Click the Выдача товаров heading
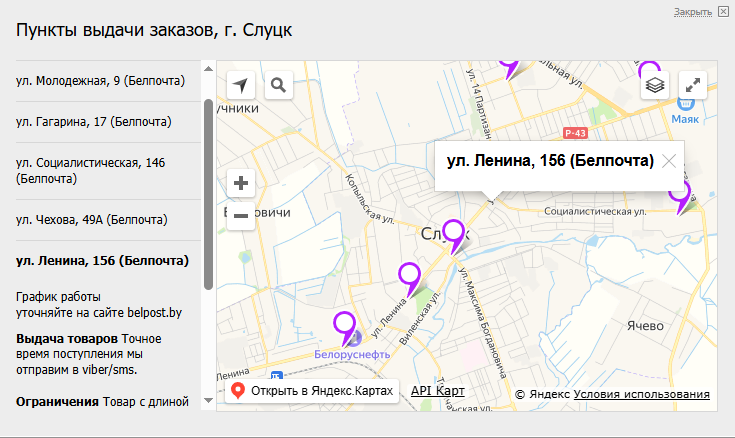 [67, 339]
